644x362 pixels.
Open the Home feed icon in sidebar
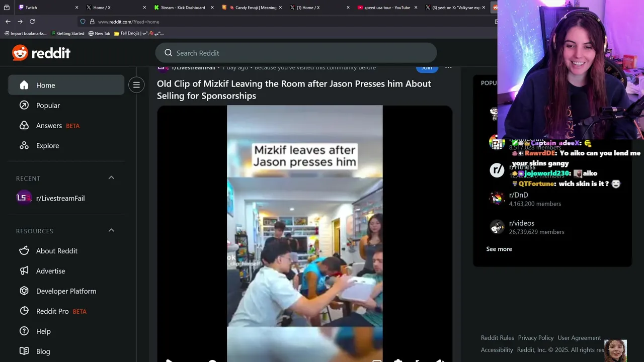pyautogui.click(x=24, y=85)
